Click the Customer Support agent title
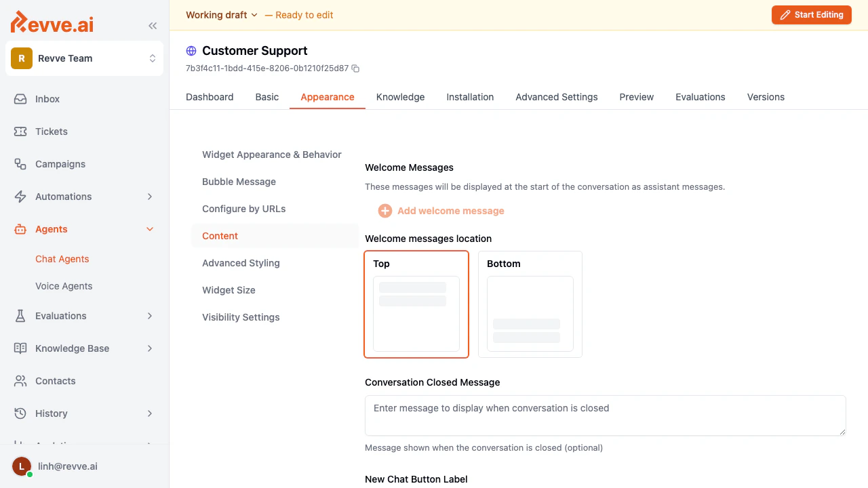Image resolution: width=868 pixels, height=488 pixels. coord(255,51)
